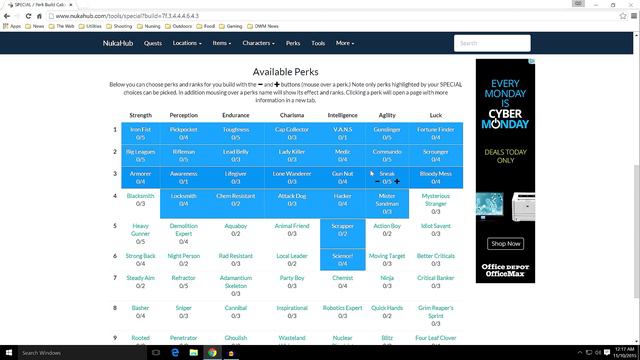640x360 pixels.
Task: Click the Windows search box
Action: coord(82,353)
